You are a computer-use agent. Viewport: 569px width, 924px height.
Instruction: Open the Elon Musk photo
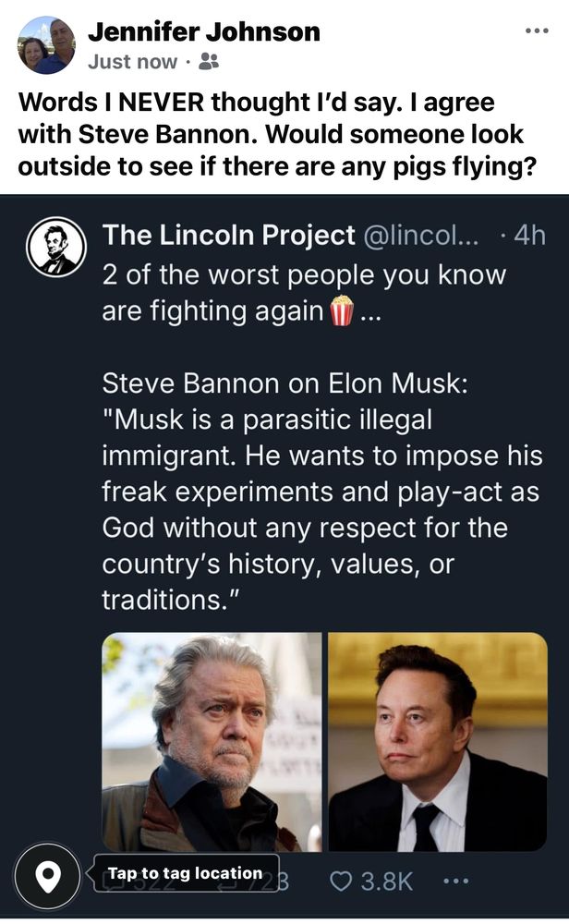437,741
